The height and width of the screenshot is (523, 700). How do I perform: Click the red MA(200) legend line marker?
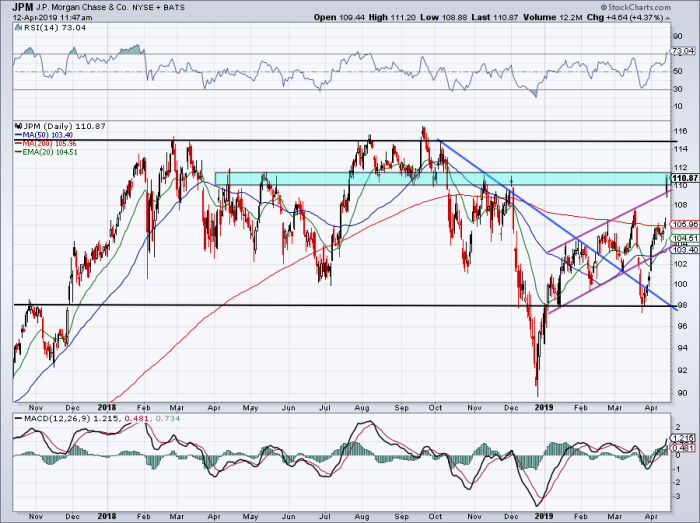coord(17,144)
